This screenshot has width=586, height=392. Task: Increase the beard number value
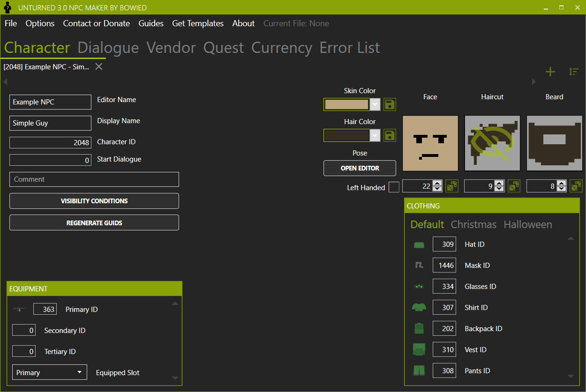click(x=562, y=184)
